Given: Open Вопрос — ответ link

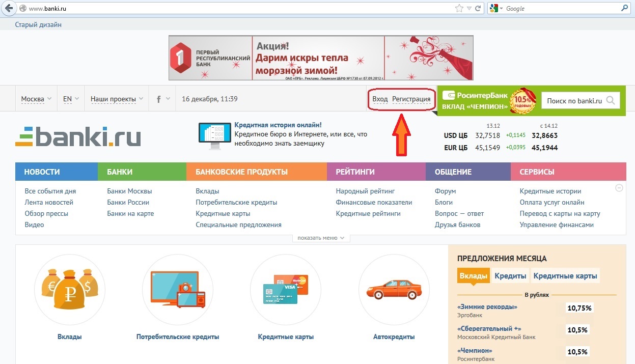Looking at the screenshot, I should 459,213.
